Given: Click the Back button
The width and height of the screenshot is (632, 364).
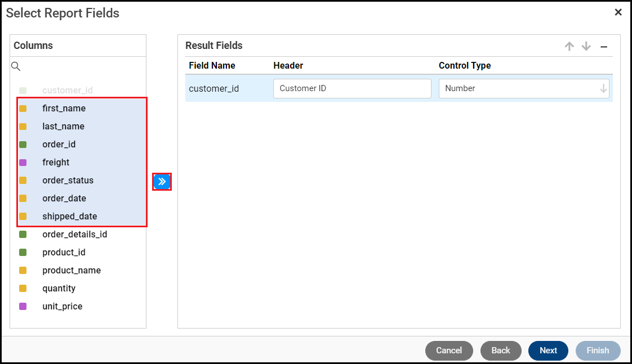Looking at the screenshot, I should [501, 350].
